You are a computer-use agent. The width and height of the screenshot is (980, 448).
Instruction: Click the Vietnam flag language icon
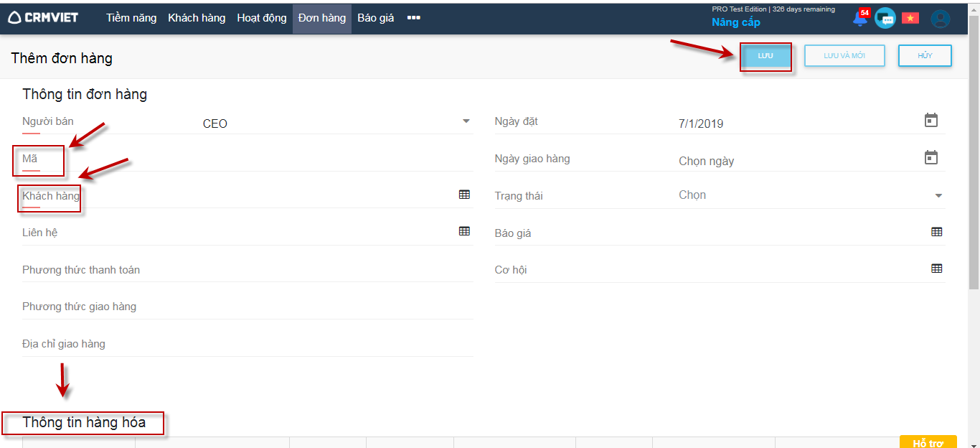click(910, 19)
